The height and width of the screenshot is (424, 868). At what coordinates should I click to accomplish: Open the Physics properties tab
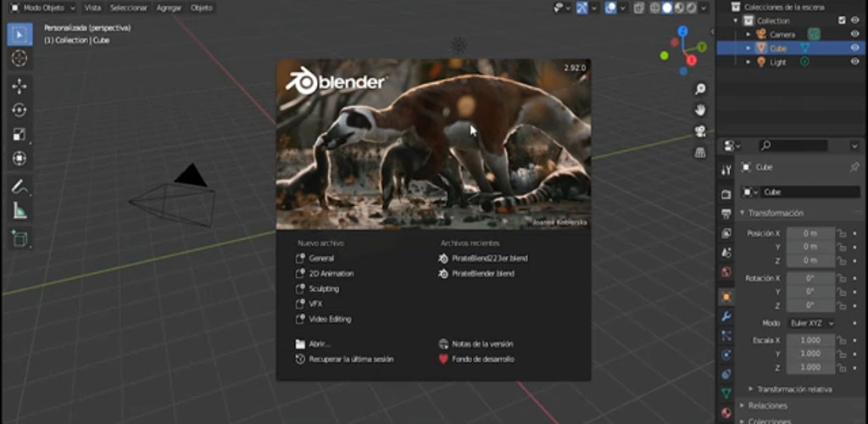tap(726, 354)
